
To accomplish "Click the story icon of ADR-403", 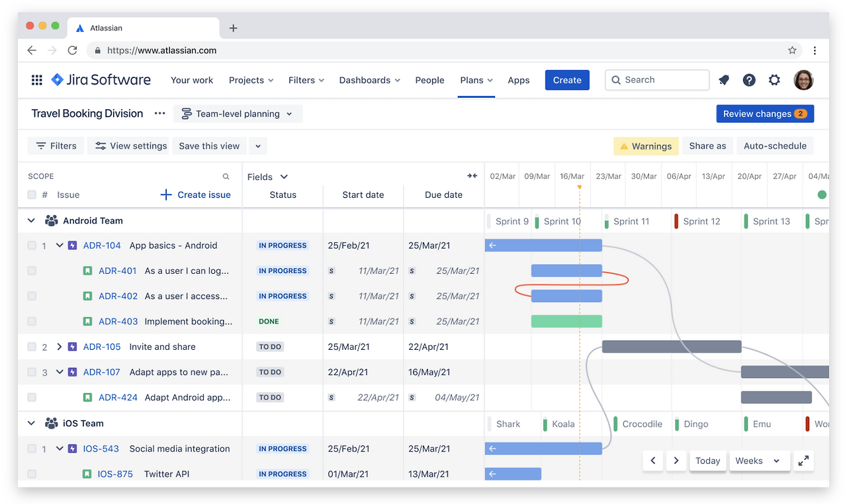I will coord(87,321).
